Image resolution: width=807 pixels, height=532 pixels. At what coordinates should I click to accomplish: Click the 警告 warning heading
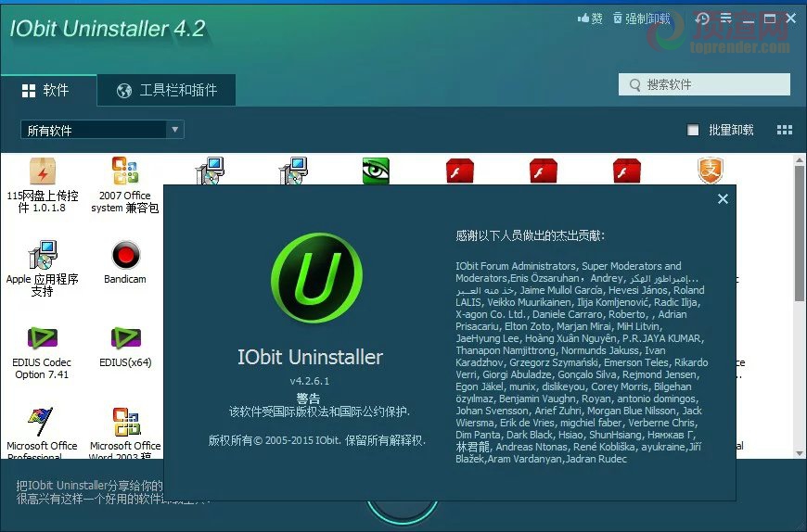[308, 399]
